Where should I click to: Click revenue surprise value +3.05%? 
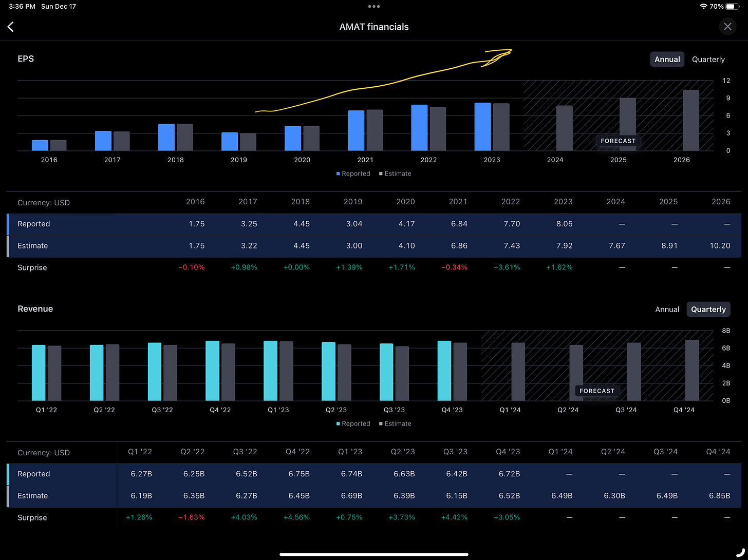point(507,517)
